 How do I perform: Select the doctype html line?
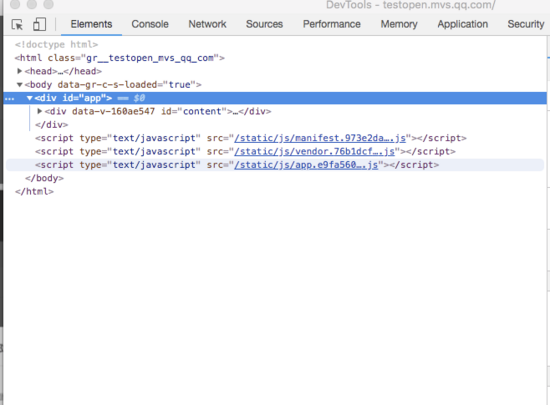coord(56,45)
